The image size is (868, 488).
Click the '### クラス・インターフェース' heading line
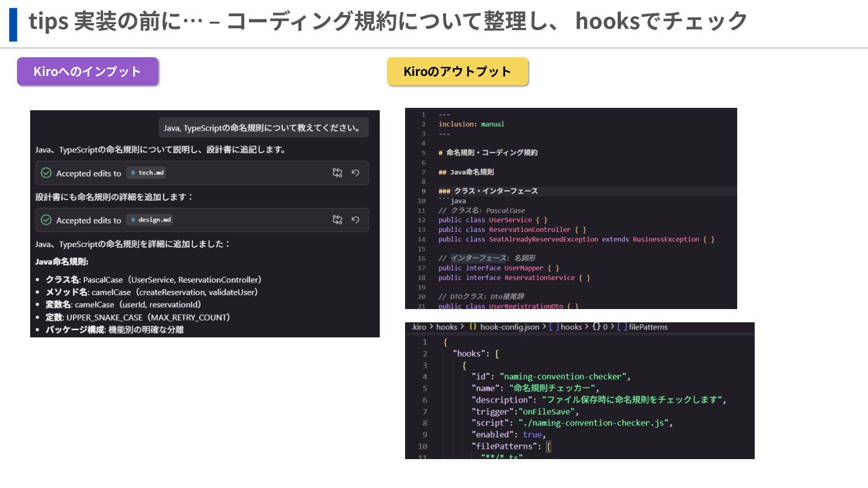(488, 191)
